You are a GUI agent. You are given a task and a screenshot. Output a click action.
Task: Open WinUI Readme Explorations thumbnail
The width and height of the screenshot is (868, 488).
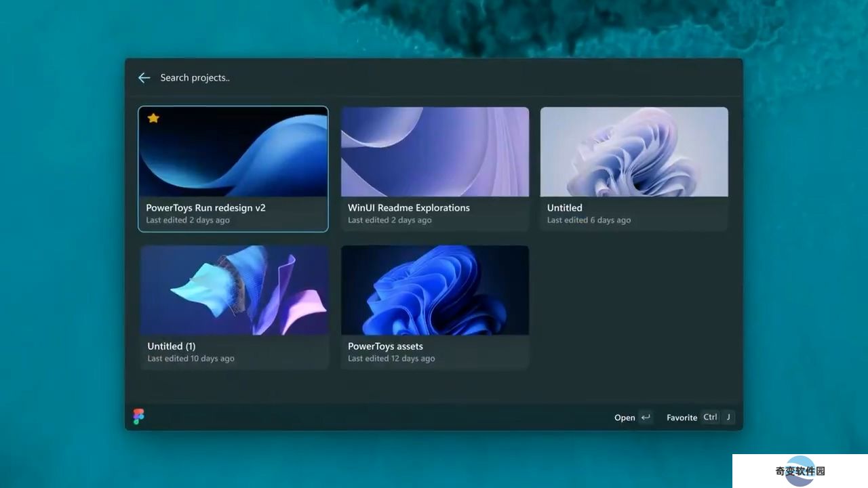tap(435, 152)
